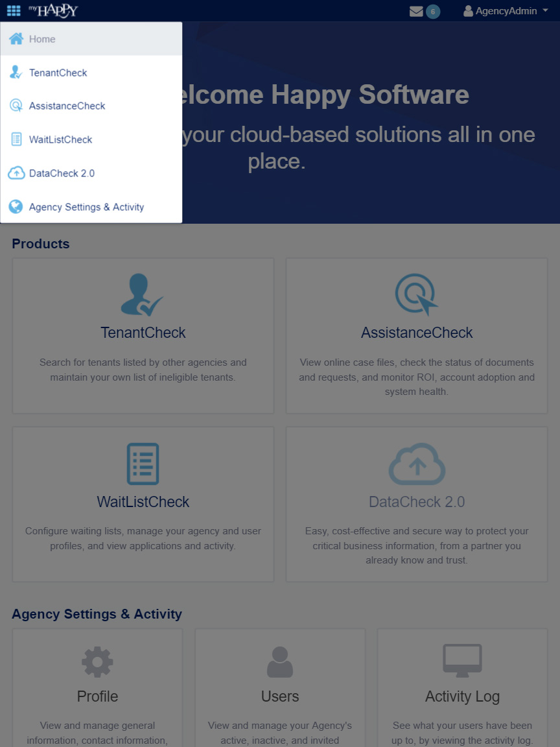Click the Users person icon
The image size is (560, 747).
280,662
